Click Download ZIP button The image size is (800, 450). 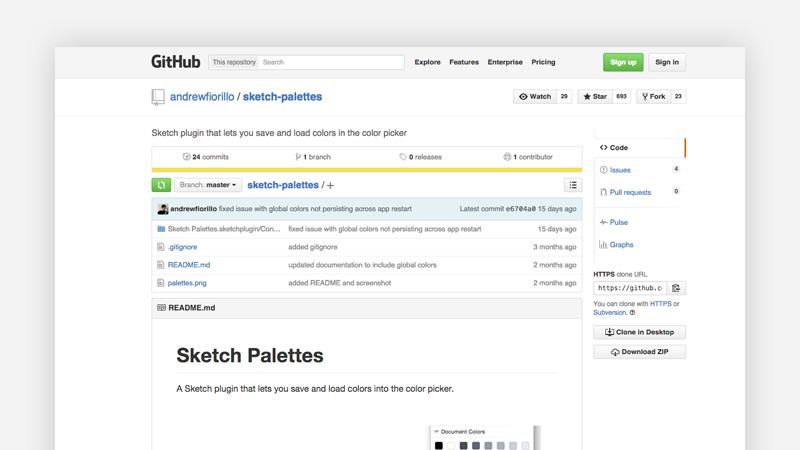(639, 352)
